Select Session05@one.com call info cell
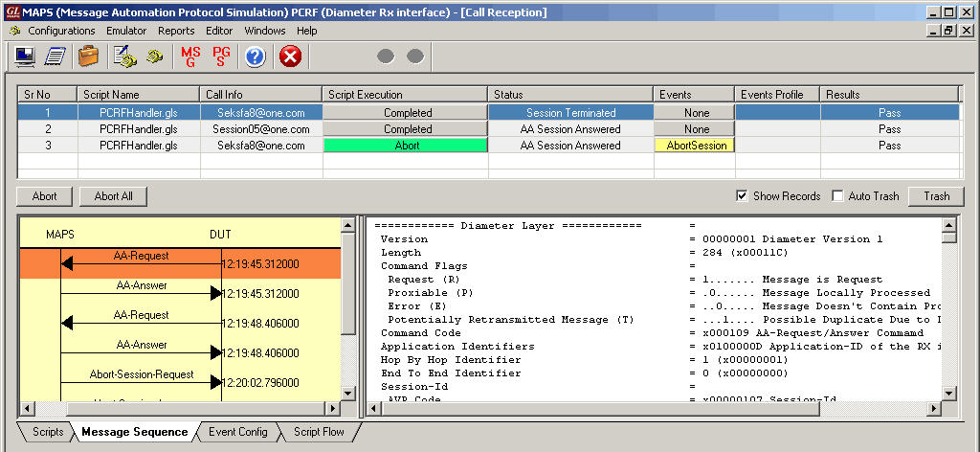The height and width of the screenshot is (452, 980). (260, 128)
